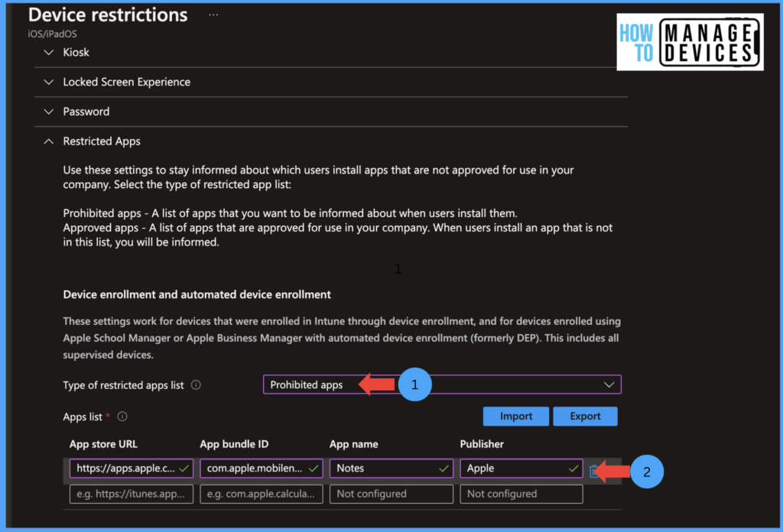This screenshot has height=532, width=783.
Task: Show info for Type of restricted apps list
Action: 196,384
